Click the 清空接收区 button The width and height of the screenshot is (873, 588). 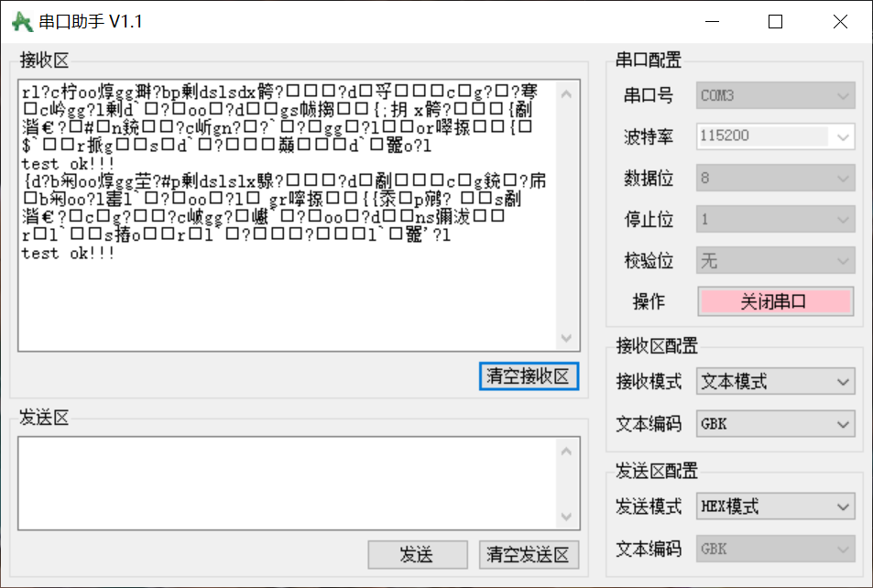[x=529, y=376]
